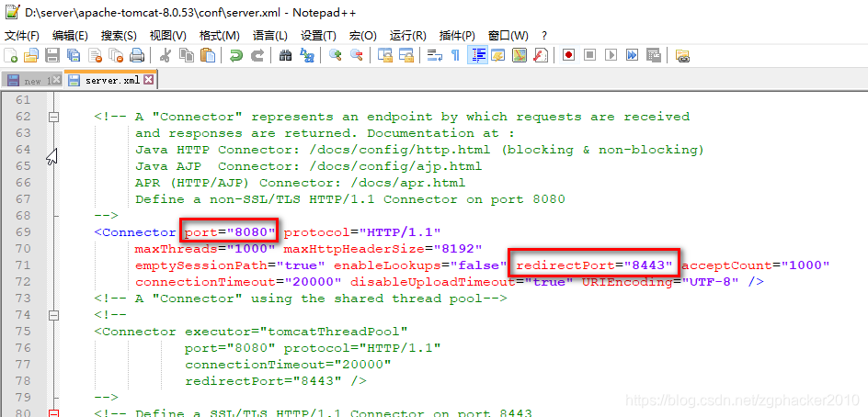This screenshot has width=868, height=417.
Task: Click the Redo arrow icon
Action: pyautogui.click(x=257, y=55)
